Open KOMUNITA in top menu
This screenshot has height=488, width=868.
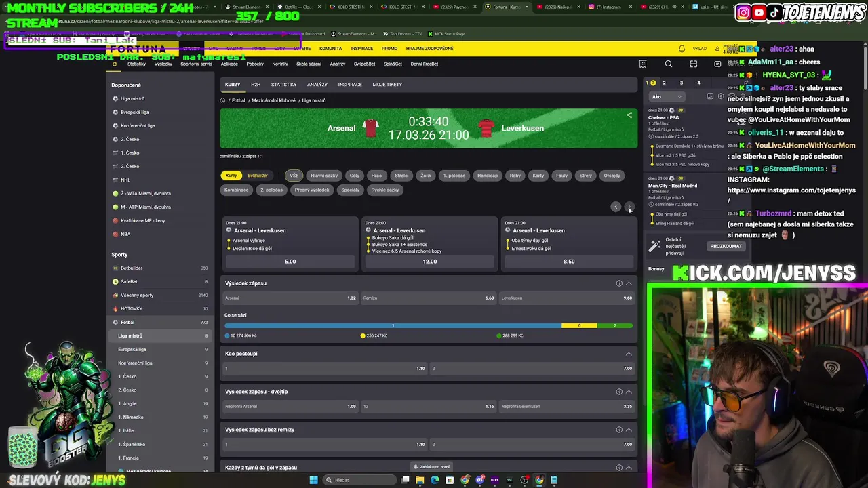pos(331,49)
